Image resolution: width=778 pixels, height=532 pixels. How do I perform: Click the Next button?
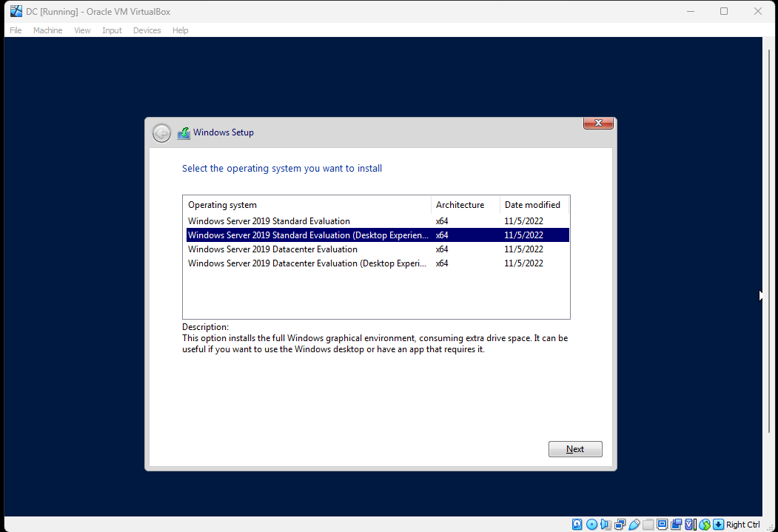[x=575, y=448]
